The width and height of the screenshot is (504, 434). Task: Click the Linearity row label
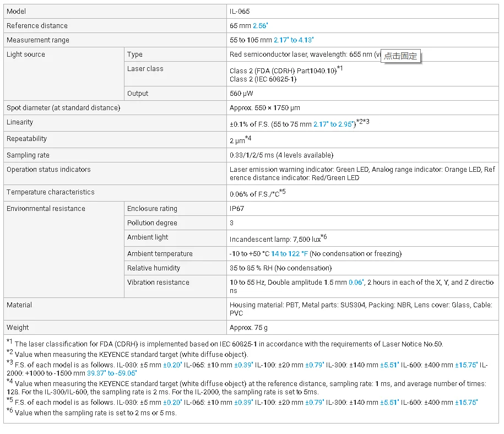tap(20, 122)
